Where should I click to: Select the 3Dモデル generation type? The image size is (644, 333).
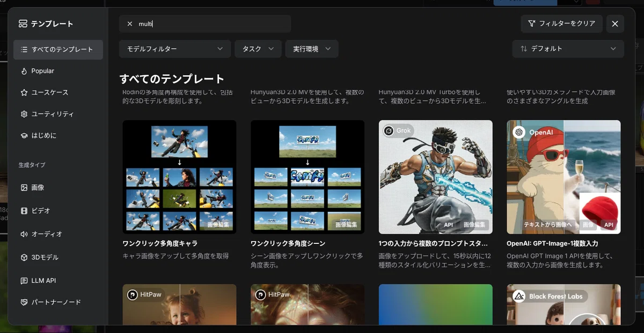(58, 257)
